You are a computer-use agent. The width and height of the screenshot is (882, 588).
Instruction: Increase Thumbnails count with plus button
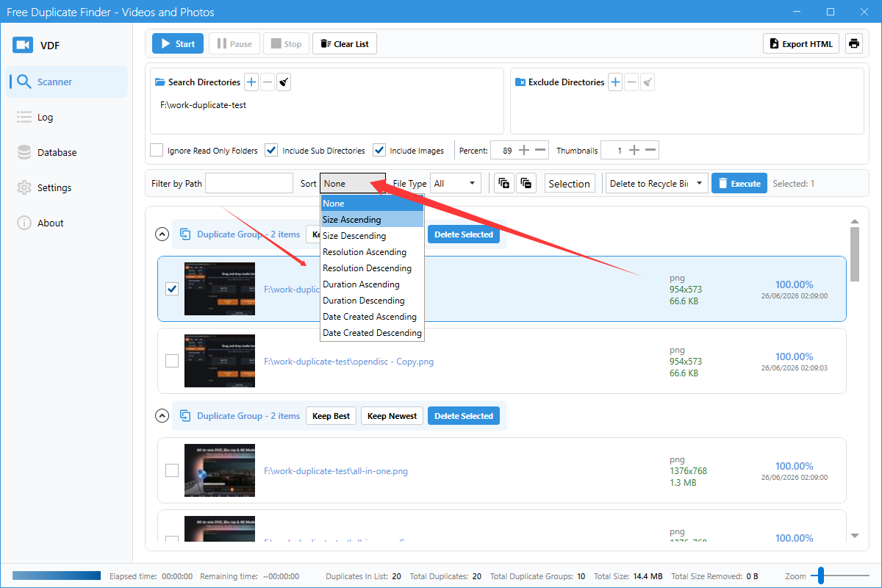pyautogui.click(x=634, y=151)
